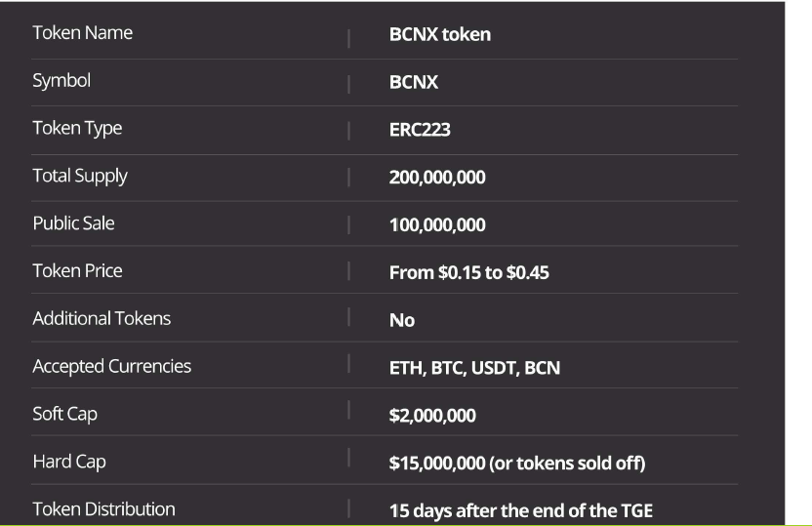This screenshot has height=526, width=812.
Task: Click the "BCNX" symbol value
Action: pyautogui.click(x=414, y=82)
